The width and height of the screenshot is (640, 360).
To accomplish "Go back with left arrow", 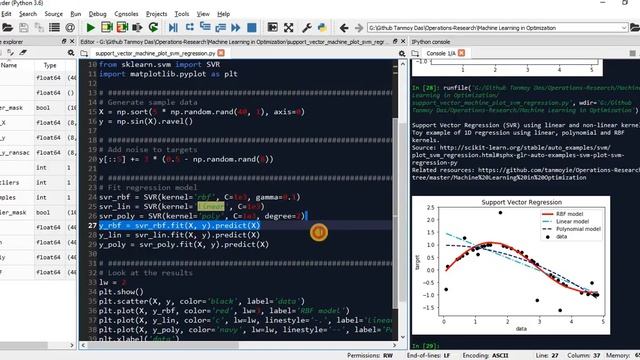I will 344,28.
